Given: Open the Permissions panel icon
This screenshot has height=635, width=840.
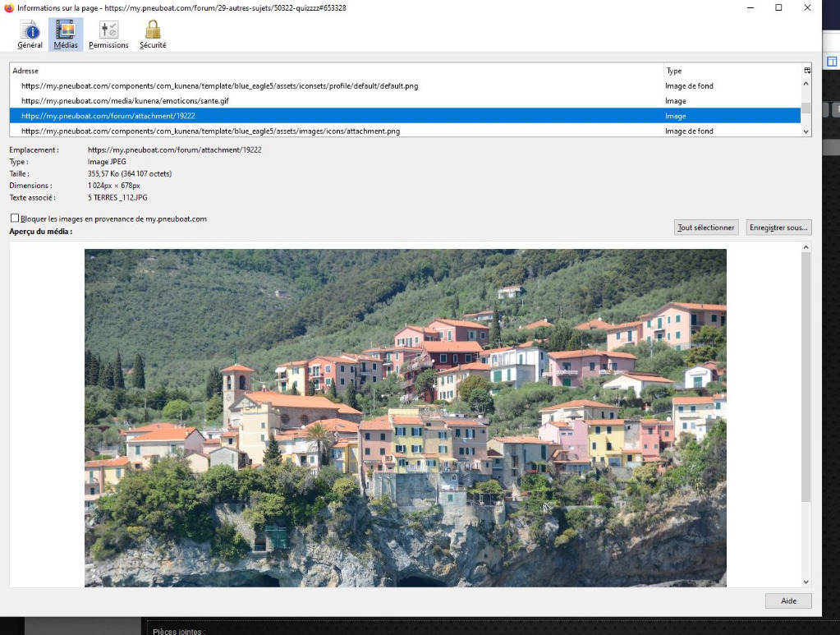Looking at the screenshot, I should (108, 30).
